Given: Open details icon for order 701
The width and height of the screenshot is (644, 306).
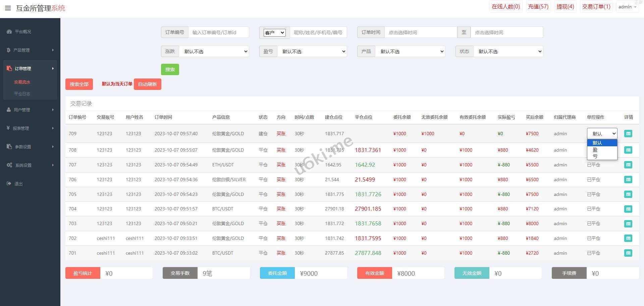Looking at the screenshot, I should pos(628,253).
